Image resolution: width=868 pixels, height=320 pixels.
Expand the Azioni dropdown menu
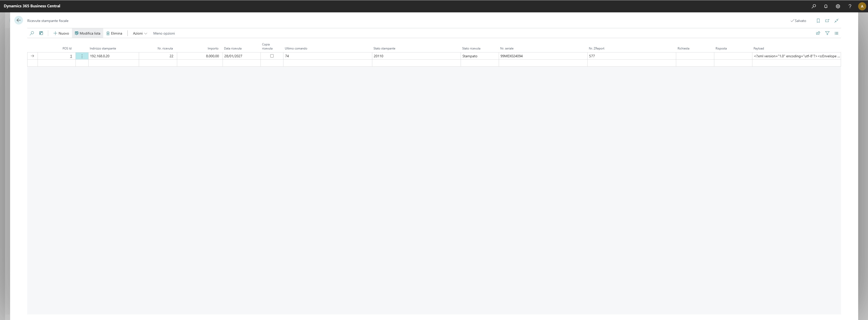click(140, 33)
